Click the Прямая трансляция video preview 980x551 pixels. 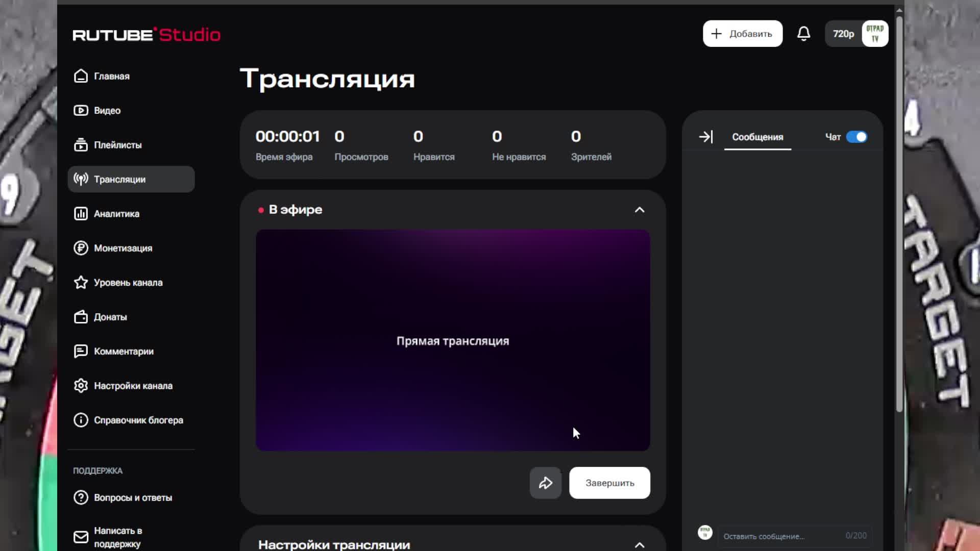[453, 340]
